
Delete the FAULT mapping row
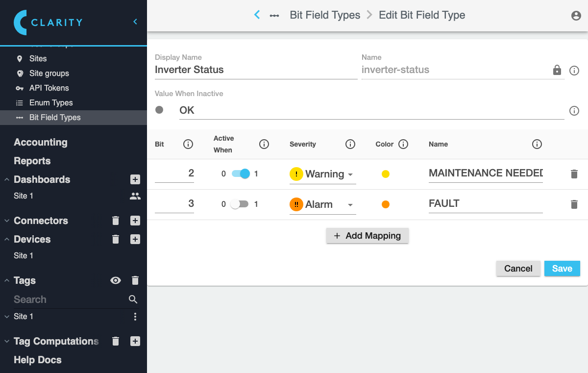pyautogui.click(x=574, y=204)
